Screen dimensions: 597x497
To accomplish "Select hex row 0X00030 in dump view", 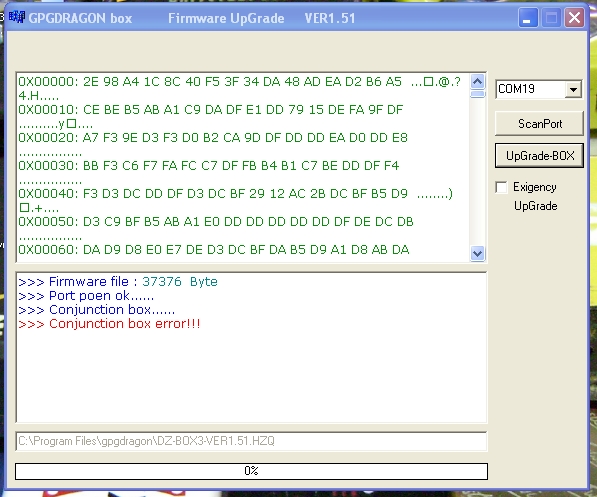I will coord(209,166).
